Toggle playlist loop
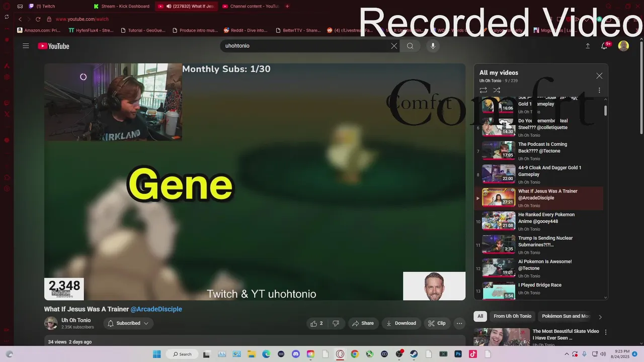 (483, 90)
